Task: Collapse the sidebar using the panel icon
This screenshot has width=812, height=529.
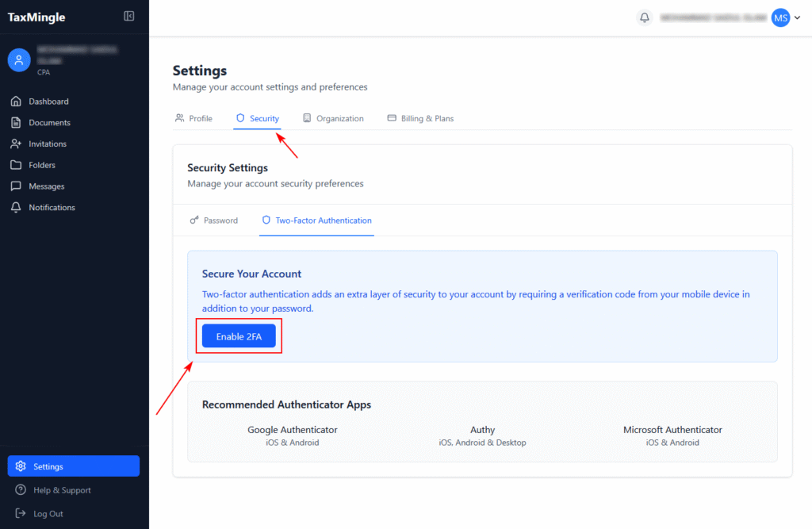Action: click(129, 17)
